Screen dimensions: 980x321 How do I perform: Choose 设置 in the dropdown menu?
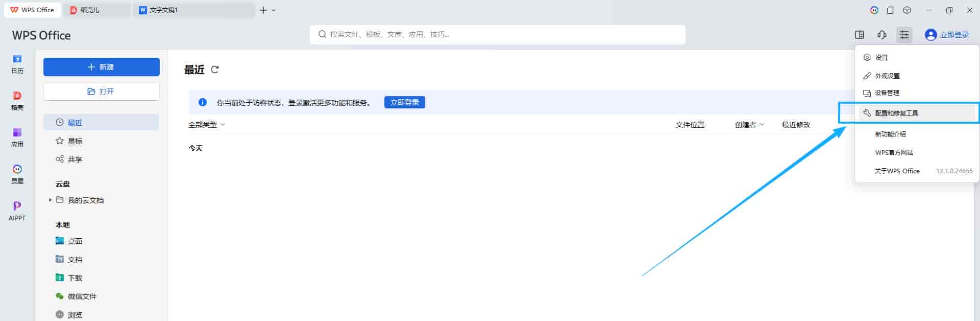(x=917, y=57)
